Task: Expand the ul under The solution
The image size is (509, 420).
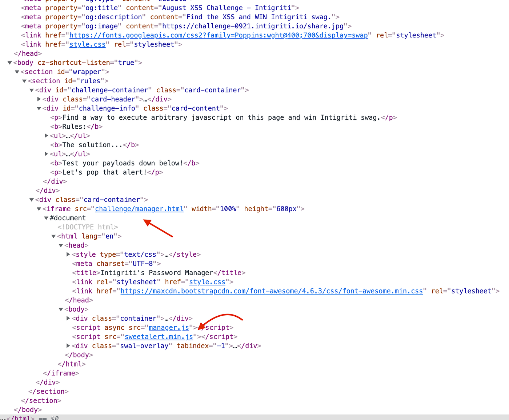Action: click(46, 154)
